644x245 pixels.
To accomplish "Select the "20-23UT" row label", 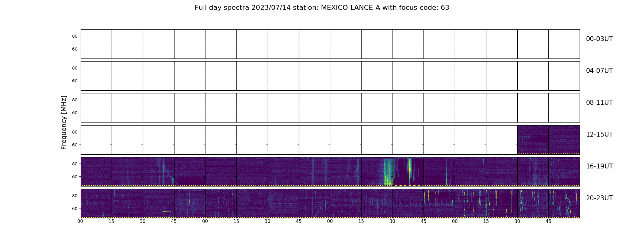I will (599, 198).
